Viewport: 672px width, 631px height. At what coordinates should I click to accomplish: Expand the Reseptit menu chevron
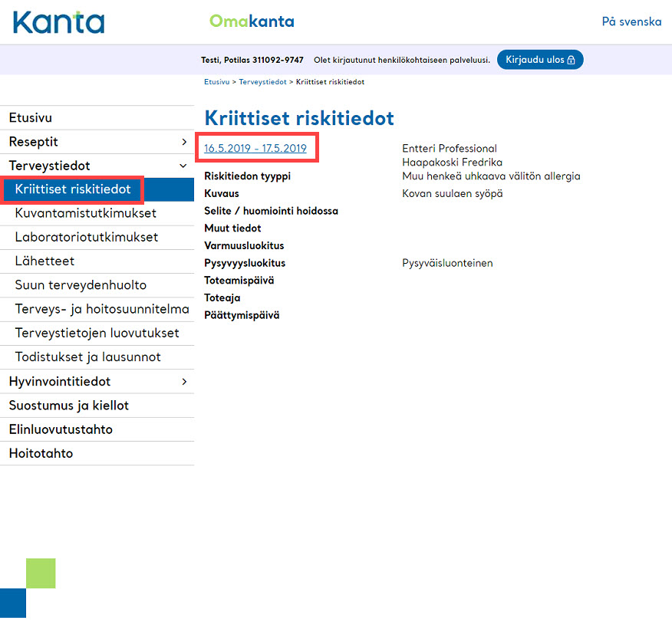click(184, 142)
